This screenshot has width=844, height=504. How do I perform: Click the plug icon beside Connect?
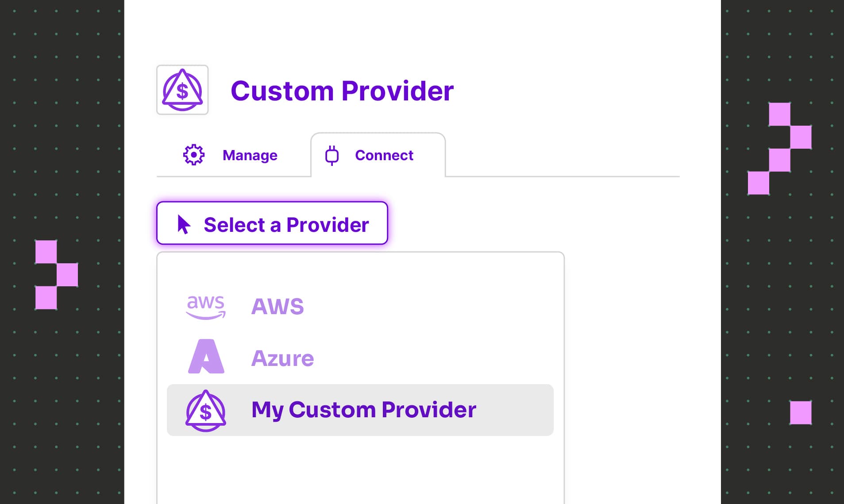click(331, 155)
